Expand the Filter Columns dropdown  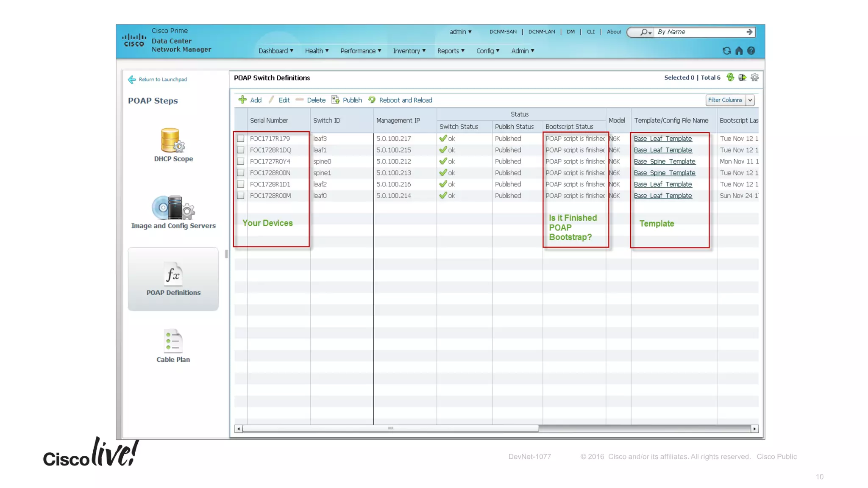pyautogui.click(x=750, y=100)
